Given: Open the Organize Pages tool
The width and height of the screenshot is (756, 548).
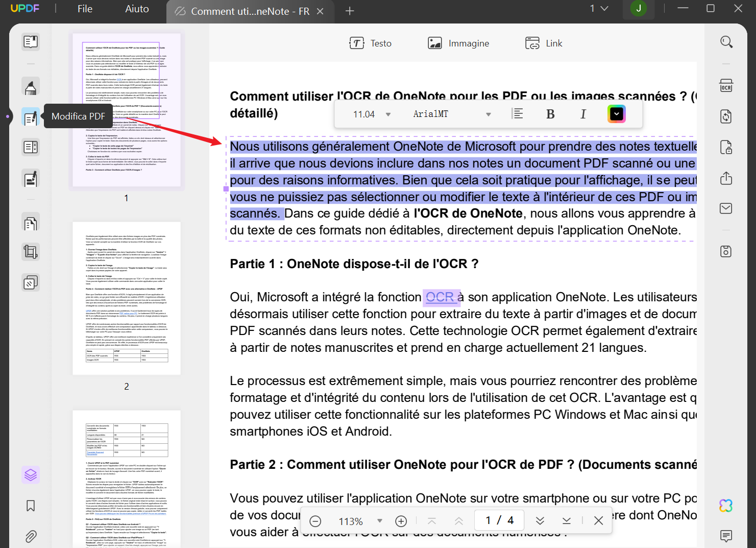Looking at the screenshot, I should (31, 223).
